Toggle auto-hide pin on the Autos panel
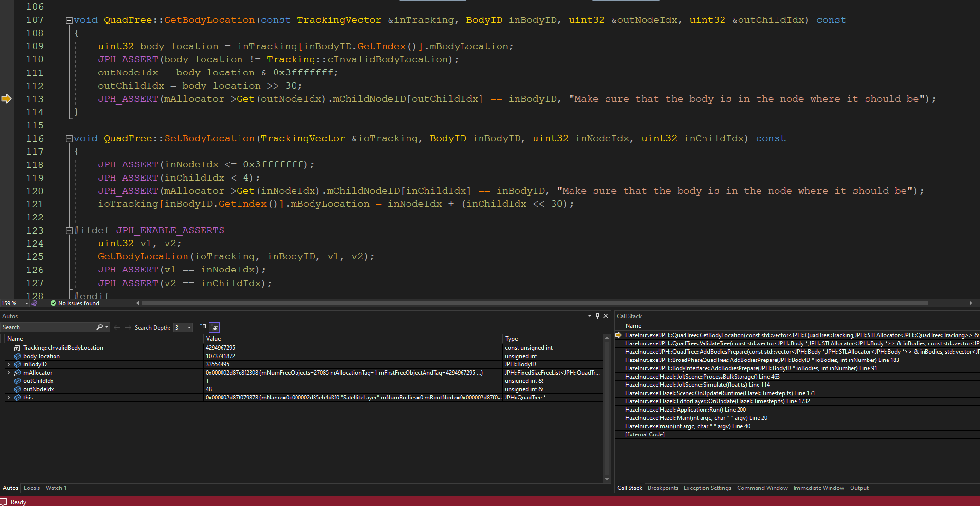 tap(597, 316)
